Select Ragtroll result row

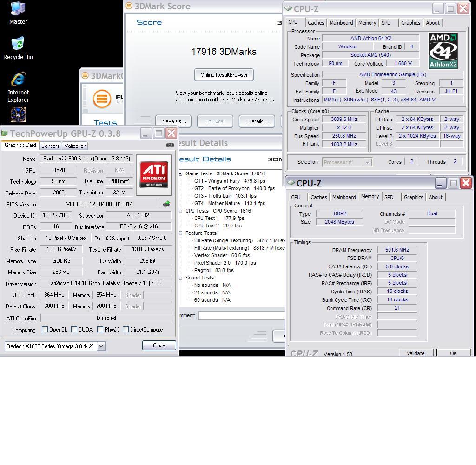214,270
